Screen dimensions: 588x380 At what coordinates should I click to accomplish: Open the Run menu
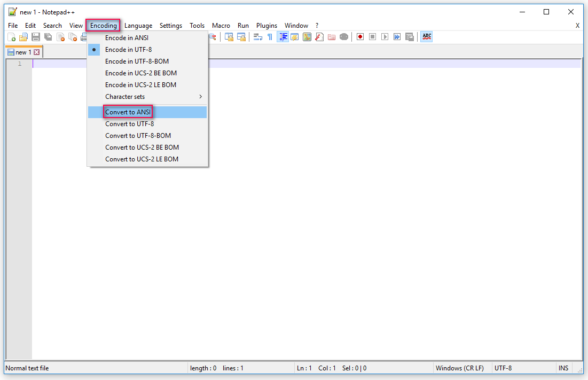click(243, 26)
